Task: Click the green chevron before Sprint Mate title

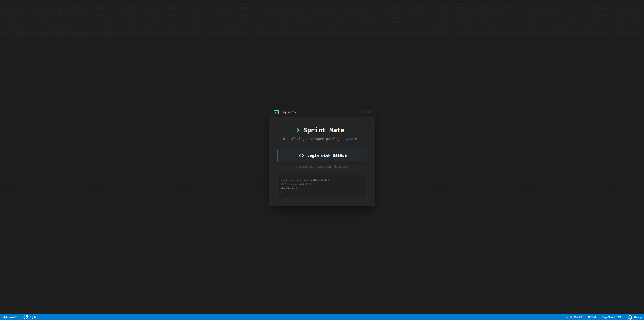Action: (x=298, y=130)
